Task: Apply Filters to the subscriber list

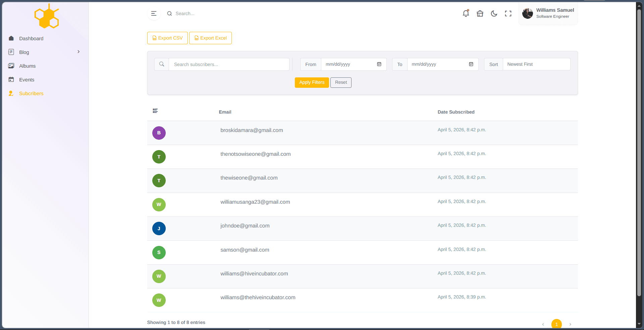Action: [x=312, y=82]
